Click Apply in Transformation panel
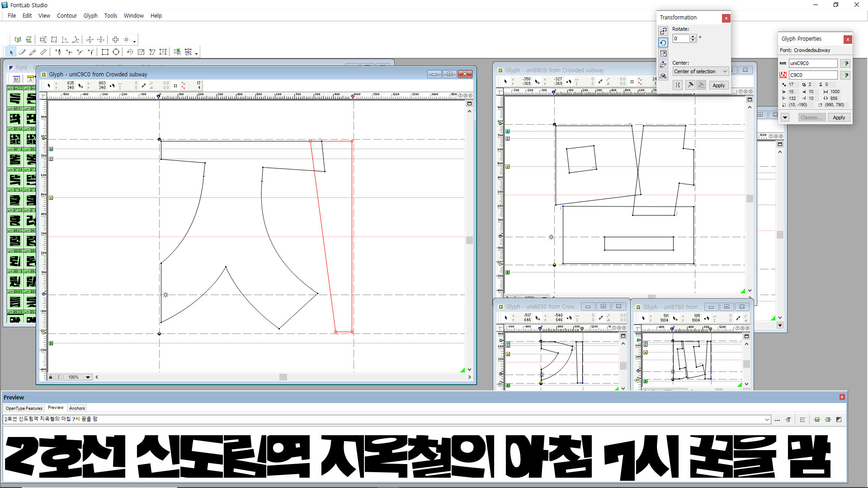The width and height of the screenshot is (868, 488). click(x=718, y=85)
